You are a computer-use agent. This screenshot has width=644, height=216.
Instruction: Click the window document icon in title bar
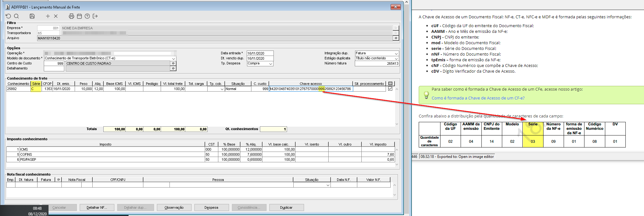point(8,7)
